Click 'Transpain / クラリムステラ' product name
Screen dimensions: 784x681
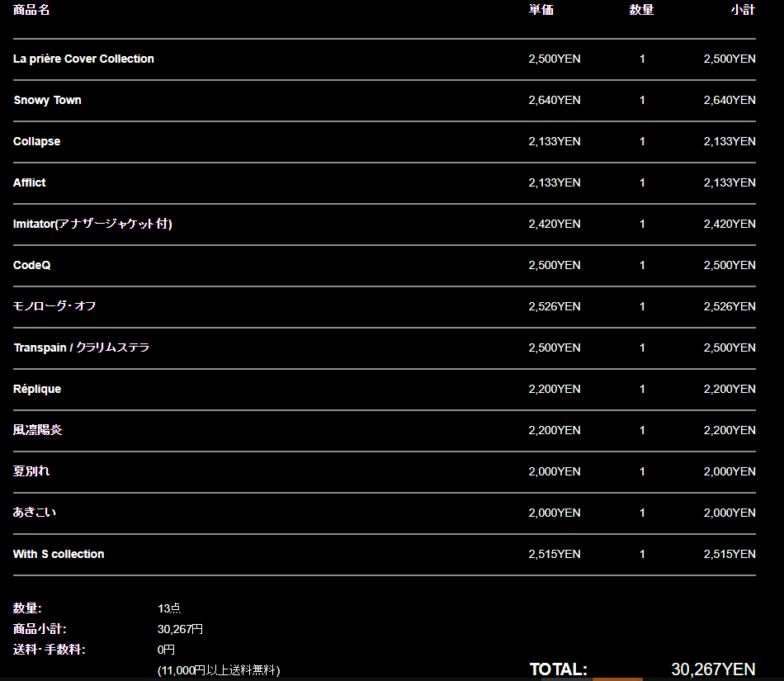pyautogui.click(x=82, y=348)
